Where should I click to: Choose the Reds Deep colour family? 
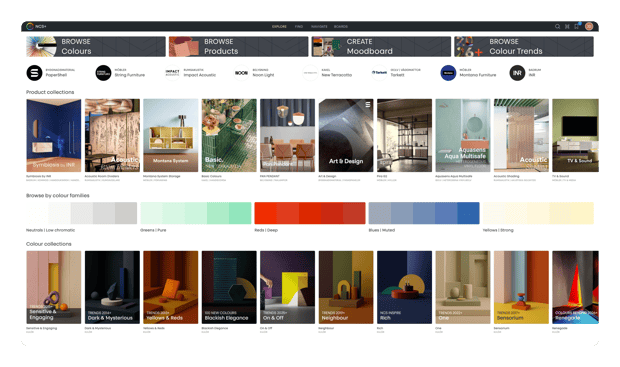(x=310, y=213)
